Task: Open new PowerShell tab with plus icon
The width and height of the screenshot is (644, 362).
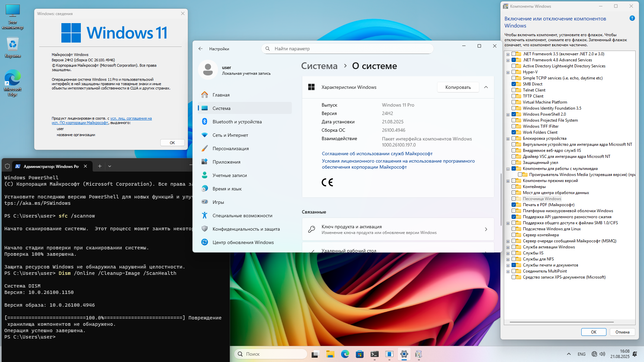Action: pyautogui.click(x=100, y=166)
